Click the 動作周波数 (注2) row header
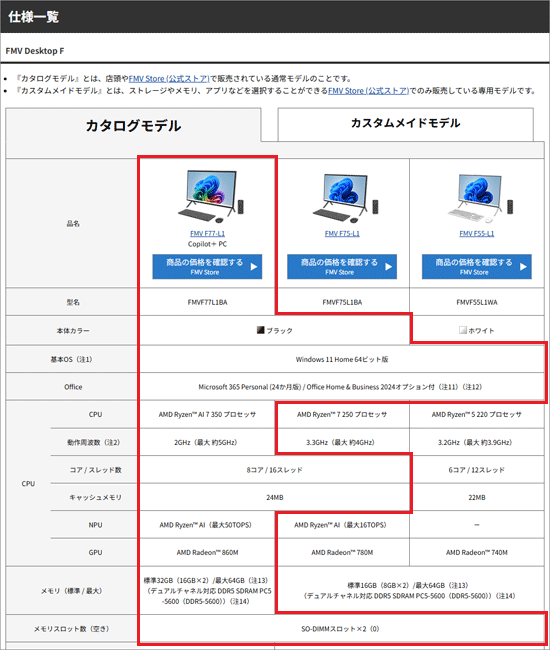This screenshot has width=550, height=650. click(x=94, y=442)
